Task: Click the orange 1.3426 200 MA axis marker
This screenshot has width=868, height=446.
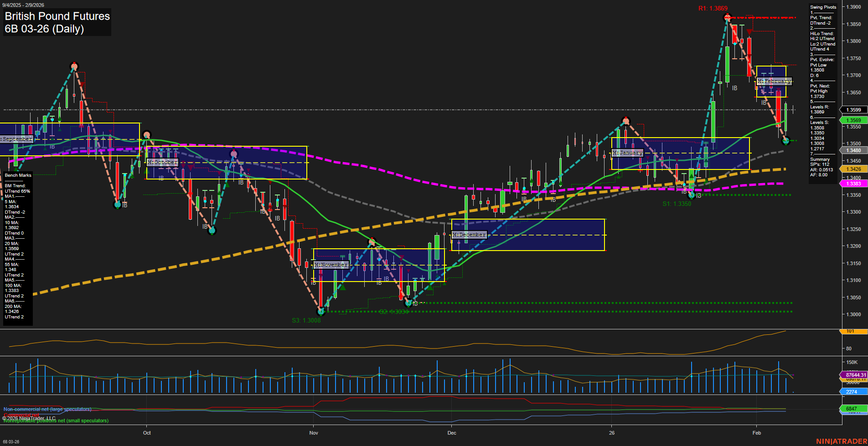Action: 854,168
